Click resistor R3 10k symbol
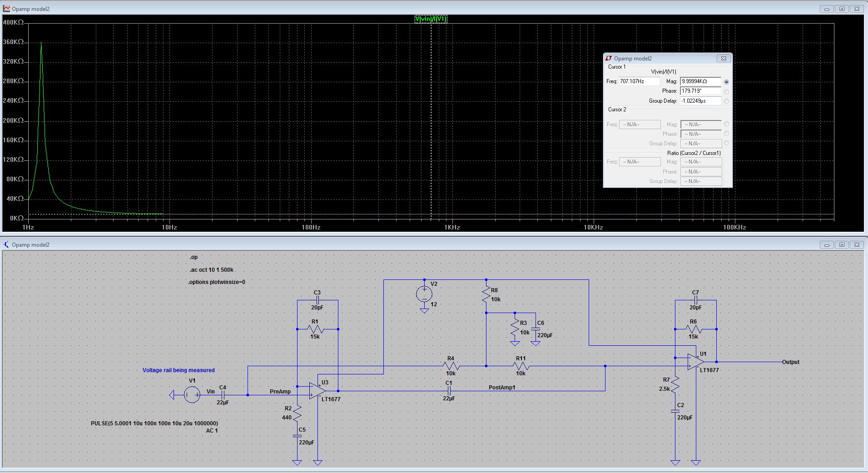This screenshot has width=868, height=473. [x=515, y=328]
